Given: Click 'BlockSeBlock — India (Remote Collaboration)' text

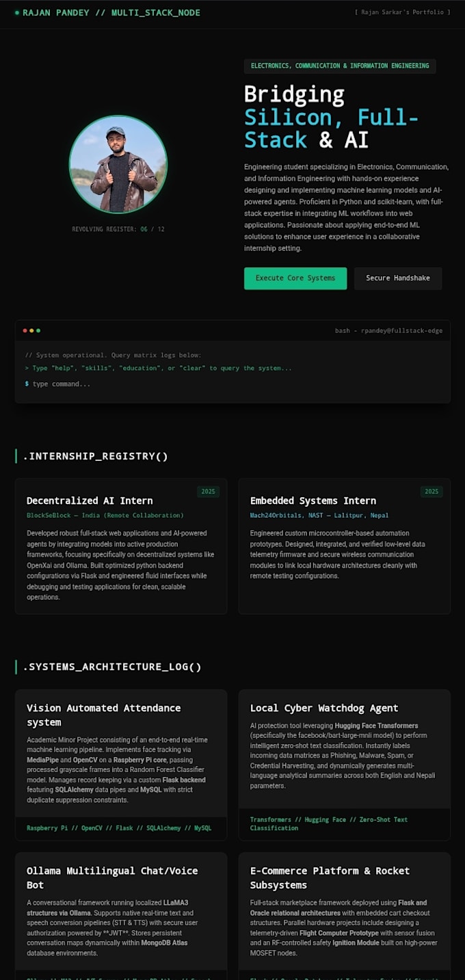Looking at the screenshot, I should pos(105,515).
